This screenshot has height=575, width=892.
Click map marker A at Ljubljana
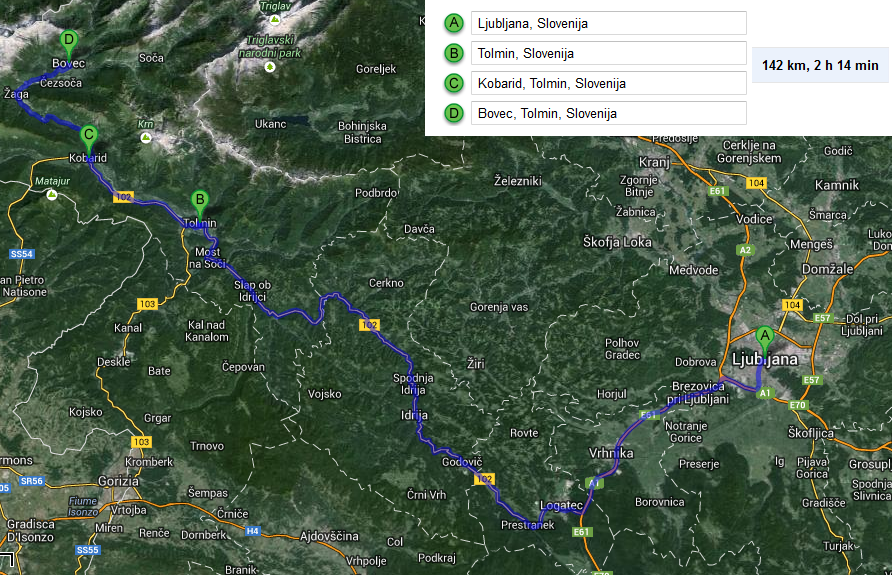point(765,337)
